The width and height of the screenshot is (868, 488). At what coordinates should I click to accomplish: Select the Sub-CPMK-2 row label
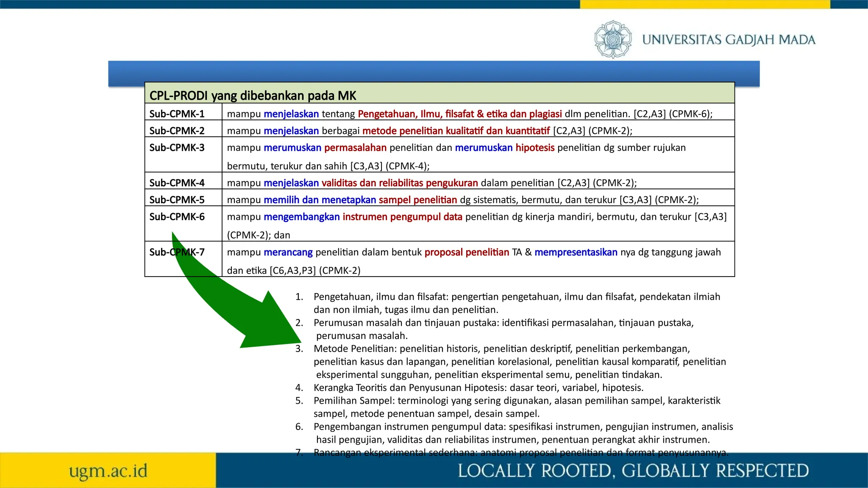pos(177,130)
